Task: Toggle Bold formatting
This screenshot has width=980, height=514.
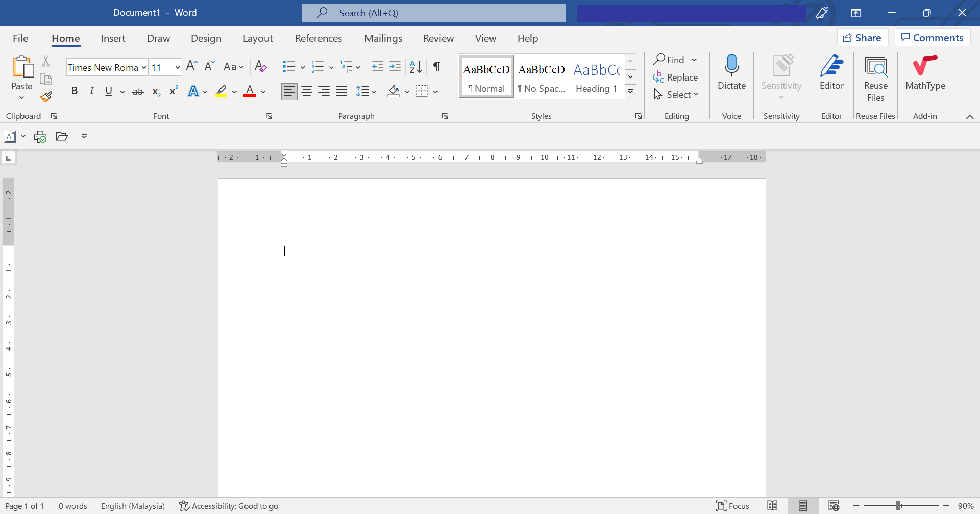Action: 75,91
